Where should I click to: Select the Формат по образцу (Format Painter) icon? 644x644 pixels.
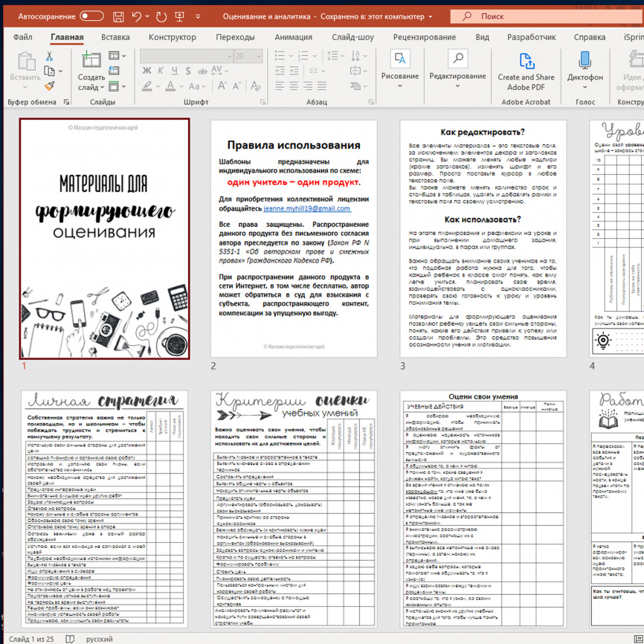coord(49,84)
